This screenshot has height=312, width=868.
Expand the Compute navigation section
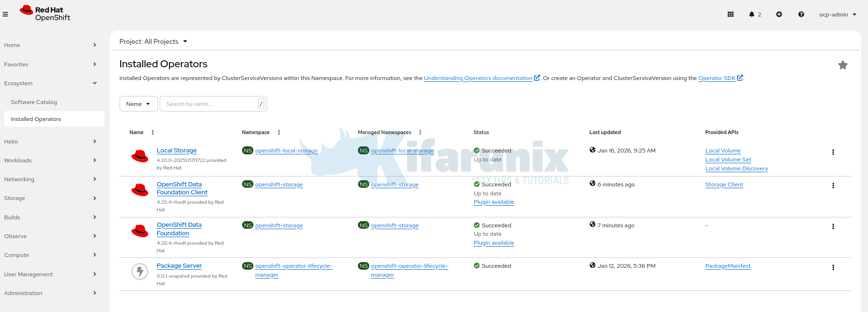point(50,255)
